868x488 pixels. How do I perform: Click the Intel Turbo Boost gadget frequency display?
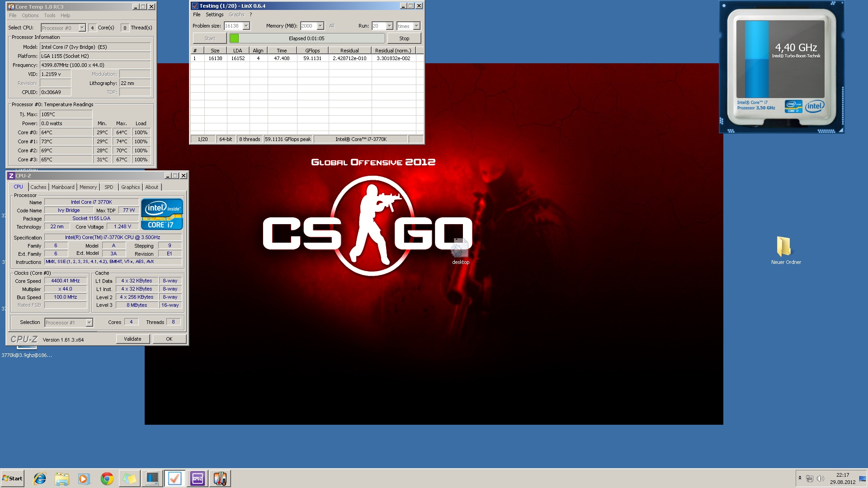pyautogui.click(x=796, y=48)
